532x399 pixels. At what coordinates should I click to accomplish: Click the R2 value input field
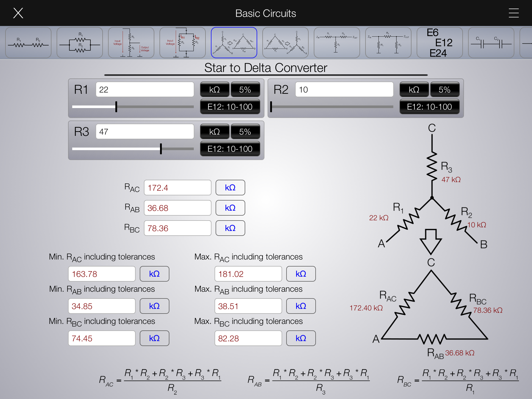(344, 90)
